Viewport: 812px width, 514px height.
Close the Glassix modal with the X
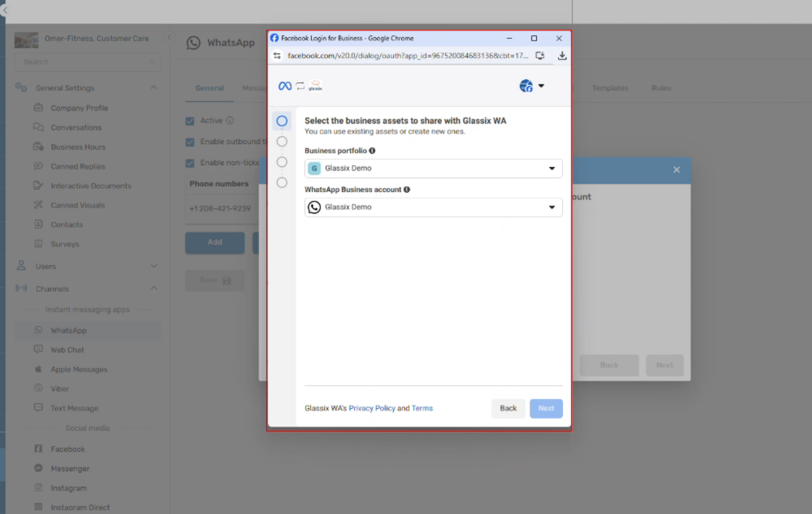tap(677, 170)
